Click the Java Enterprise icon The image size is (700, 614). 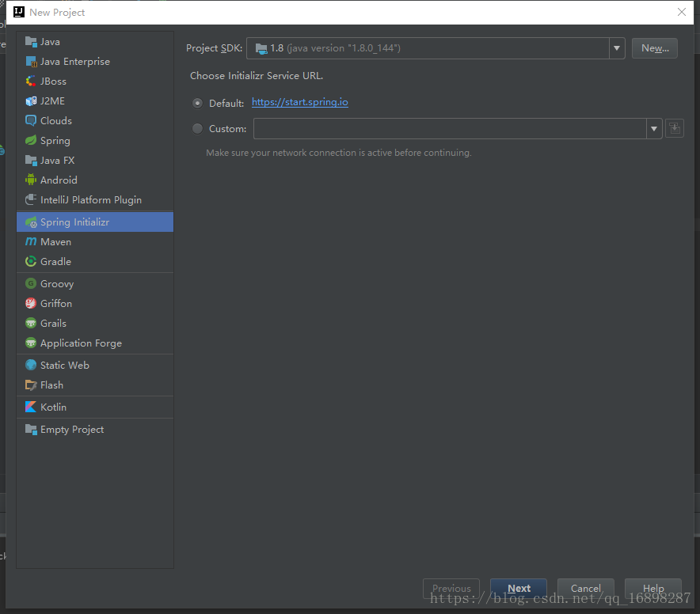pos(31,62)
